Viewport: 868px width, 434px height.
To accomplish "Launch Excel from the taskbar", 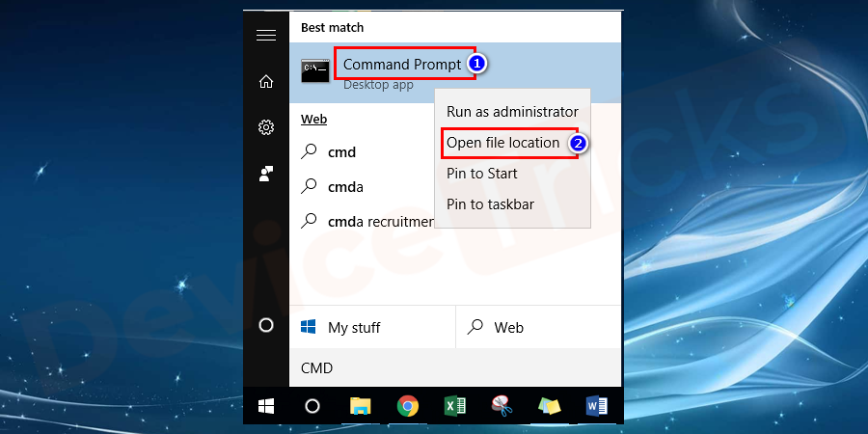I will click(454, 406).
